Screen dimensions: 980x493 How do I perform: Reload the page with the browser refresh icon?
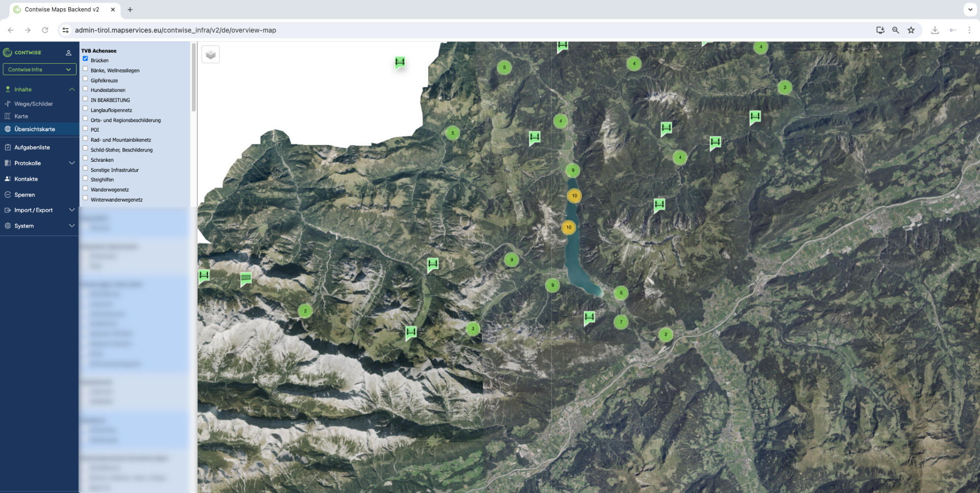(45, 30)
